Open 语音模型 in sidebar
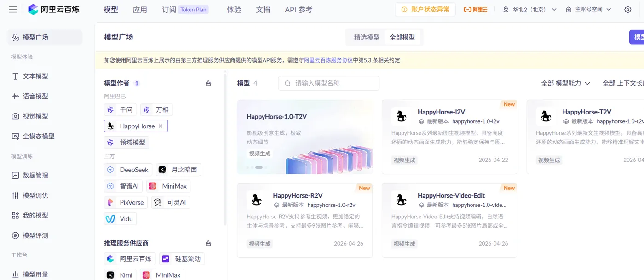 (x=45, y=96)
